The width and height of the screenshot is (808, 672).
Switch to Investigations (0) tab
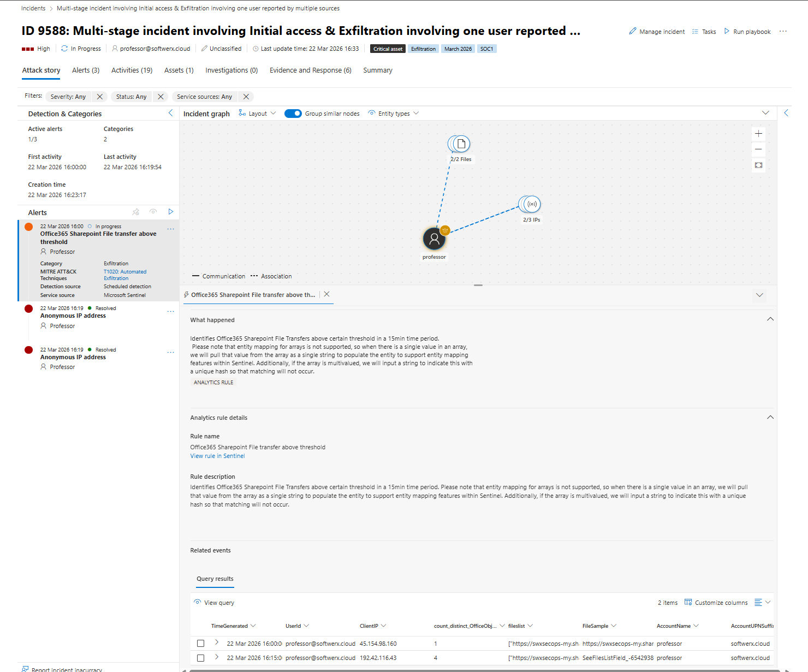(231, 70)
